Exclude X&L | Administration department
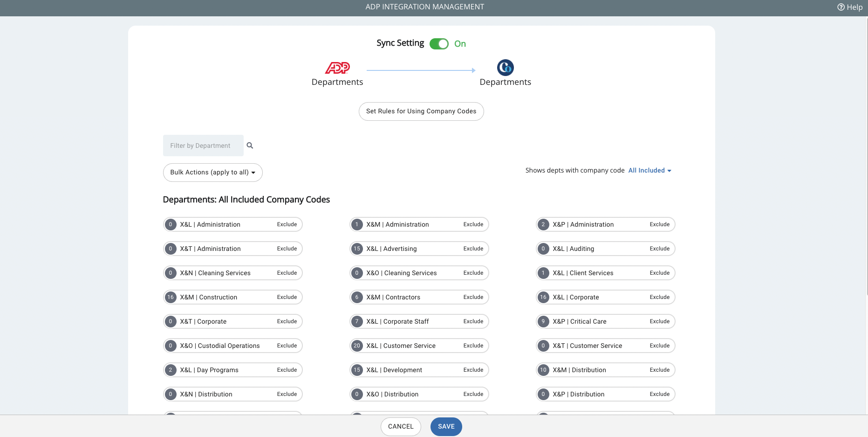868x437 pixels. coord(287,224)
